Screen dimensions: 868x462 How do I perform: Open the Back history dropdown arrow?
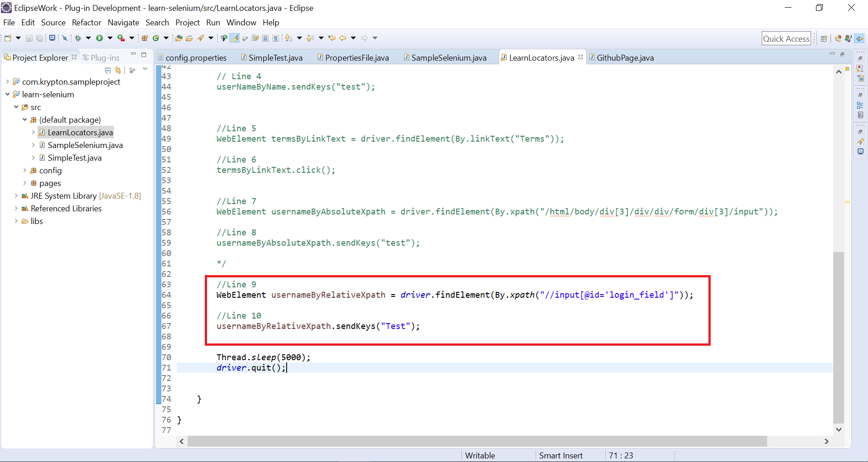[x=353, y=38]
